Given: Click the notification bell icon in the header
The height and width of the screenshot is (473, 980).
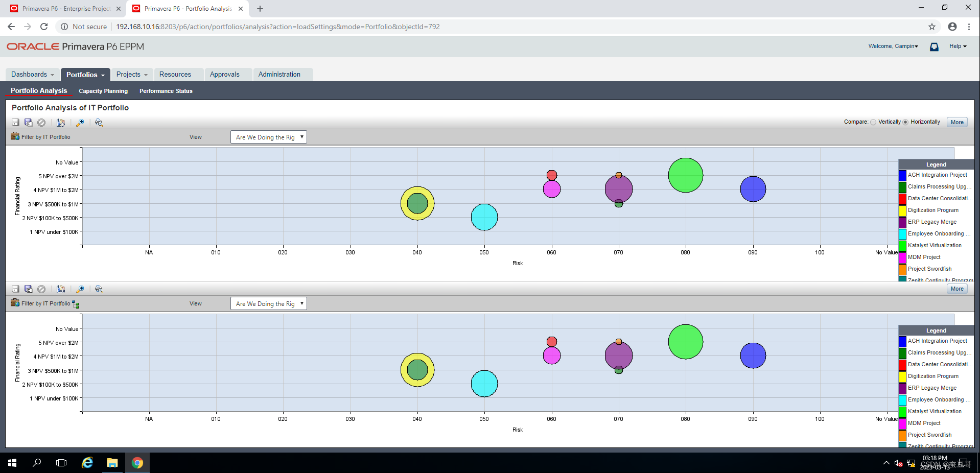Looking at the screenshot, I should point(934,46).
